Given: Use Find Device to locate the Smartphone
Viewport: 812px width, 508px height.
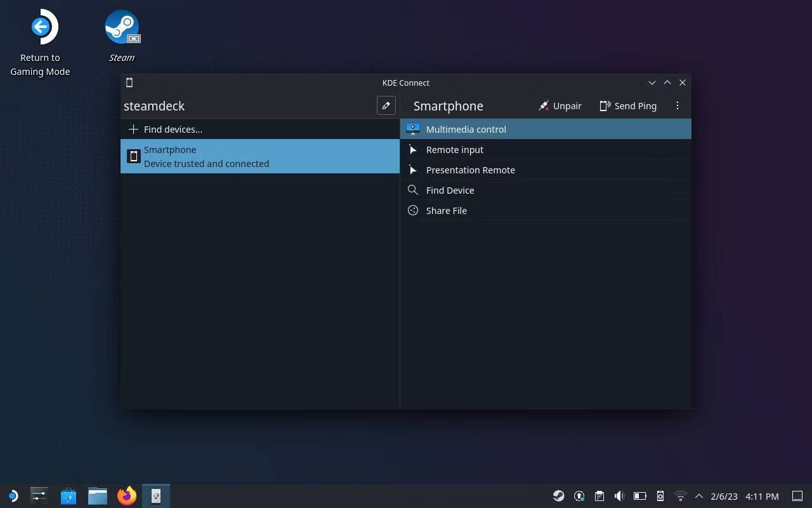Looking at the screenshot, I should (450, 190).
